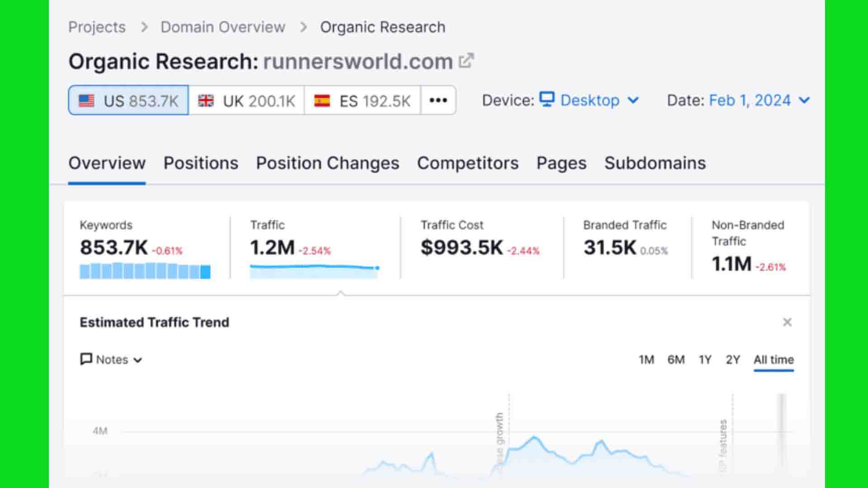Screen dimensions: 868x488
Task: Expand the Notes dropdown chevron
Action: (x=138, y=360)
